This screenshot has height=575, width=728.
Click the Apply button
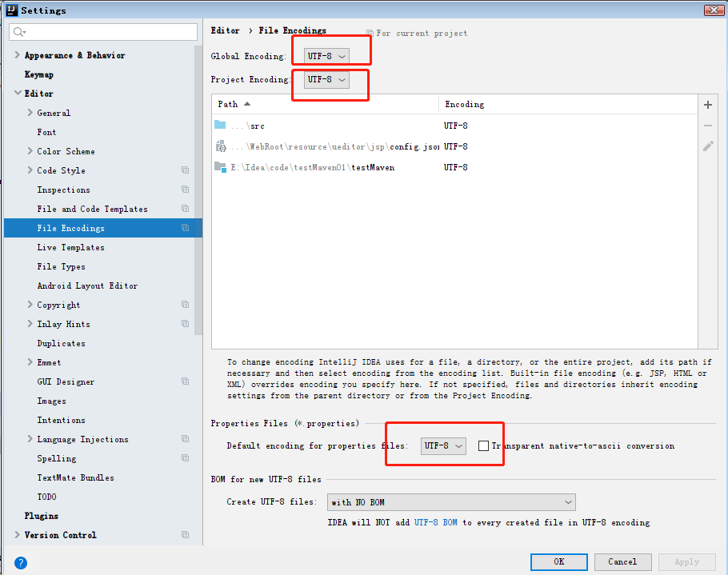[x=686, y=562]
